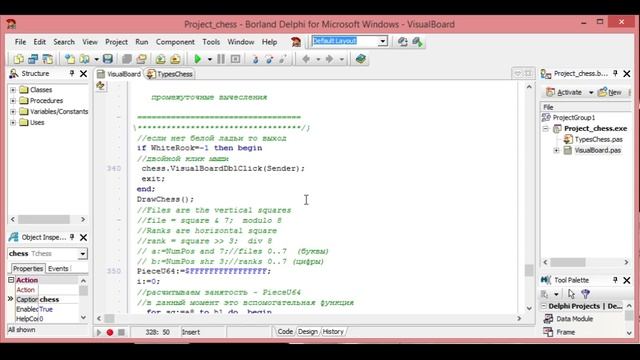Click the Open Project toolbar icon
640x360 pixels.
point(141,59)
